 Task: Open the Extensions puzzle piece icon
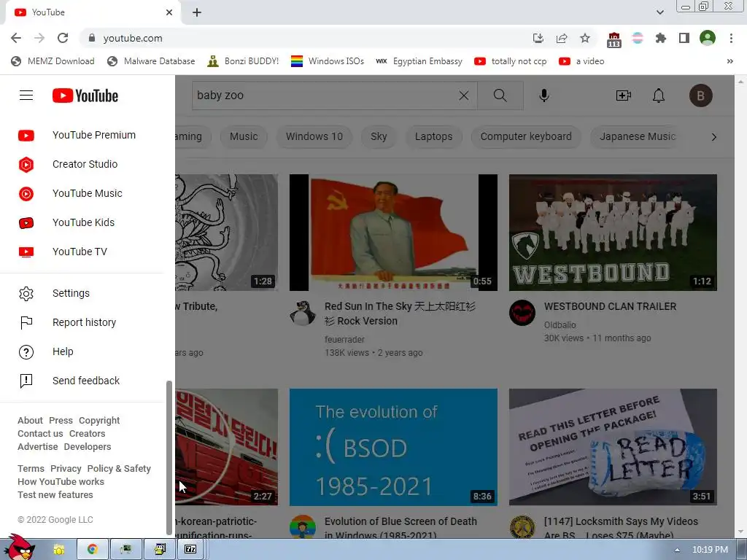coord(661,38)
